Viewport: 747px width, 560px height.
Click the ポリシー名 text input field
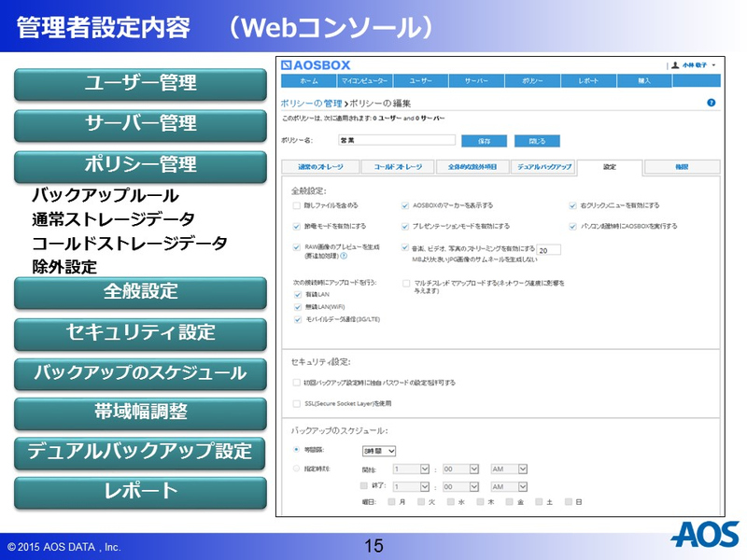[x=395, y=141]
